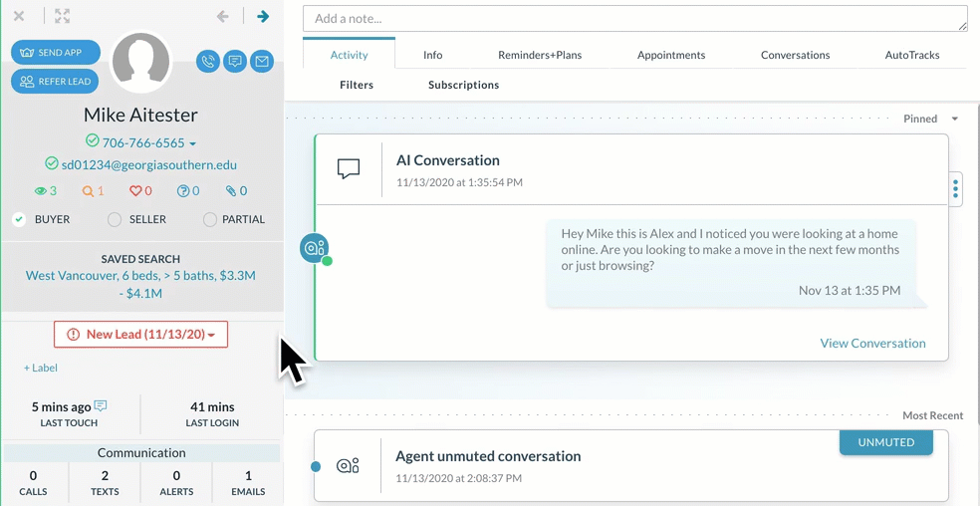Click the Texts count cell
Image resolution: width=980 pixels, height=506 pixels.
(105, 483)
